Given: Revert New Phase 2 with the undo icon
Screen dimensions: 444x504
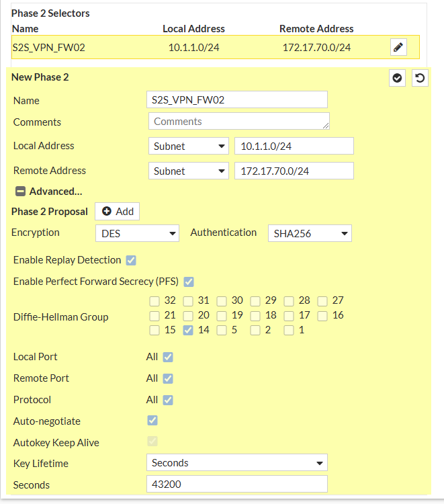Looking at the screenshot, I should pos(420,78).
